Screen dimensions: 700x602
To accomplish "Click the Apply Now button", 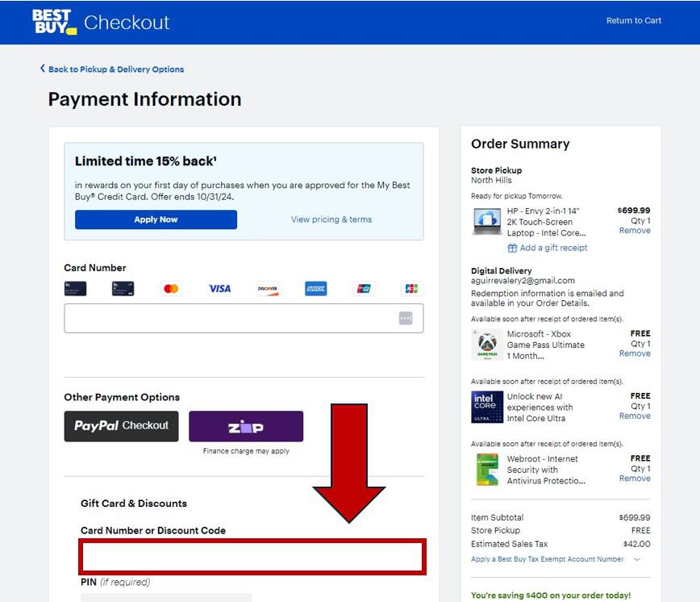I will [x=156, y=219].
